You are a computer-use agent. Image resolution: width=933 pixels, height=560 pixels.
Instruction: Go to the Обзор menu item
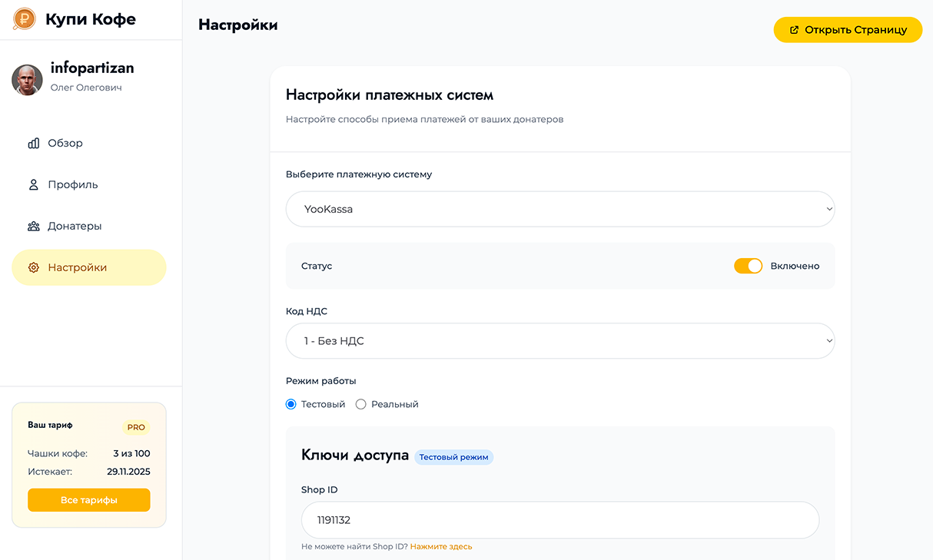[65, 143]
